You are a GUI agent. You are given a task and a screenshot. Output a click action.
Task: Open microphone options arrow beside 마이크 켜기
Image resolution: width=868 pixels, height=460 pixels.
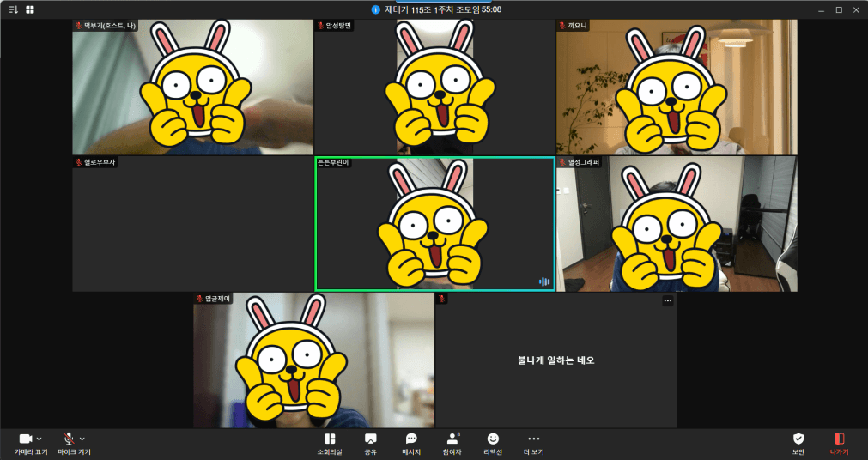[x=82, y=439]
